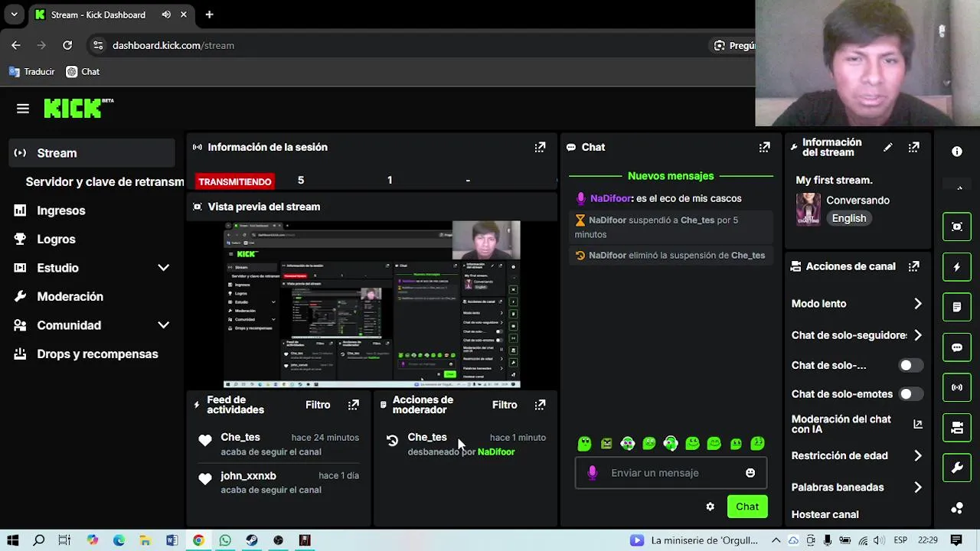The image size is (980, 551).
Task: Toggle the wrench stream info sidebar icon
Action: [x=957, y=468]
